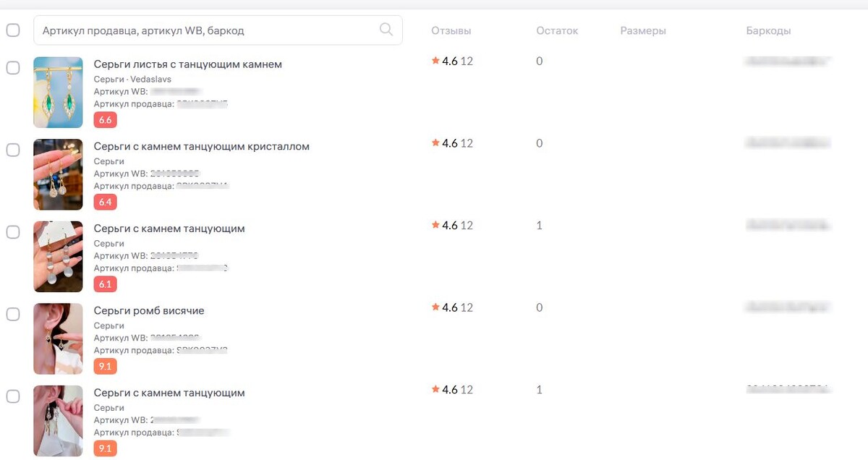Open product Серьги с камнем танцующим кристаллом
Image resolution: width=868 pixels, height=460 pixels.
pos(202,147)
